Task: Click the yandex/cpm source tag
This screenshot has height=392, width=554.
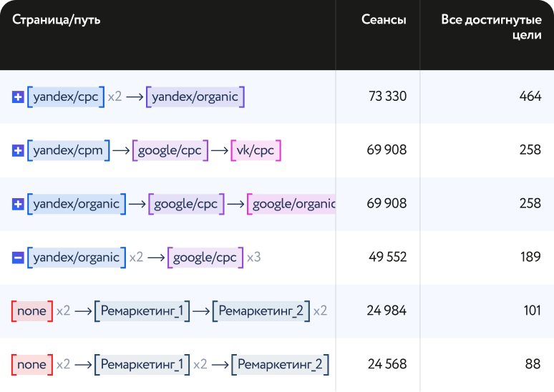Action: [69, 150]
